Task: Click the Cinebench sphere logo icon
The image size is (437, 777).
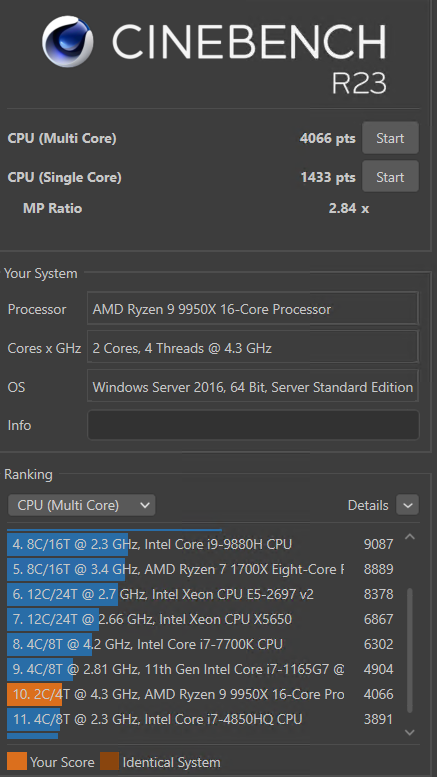Action: point(68,41)
